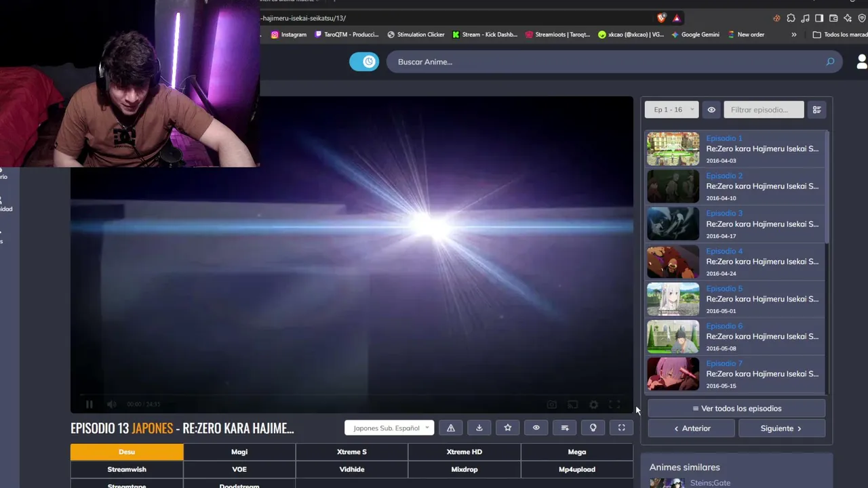This screenshot has height=488, width=868.
Task: Open the xkcao bookmark
Action: point(631,35)
